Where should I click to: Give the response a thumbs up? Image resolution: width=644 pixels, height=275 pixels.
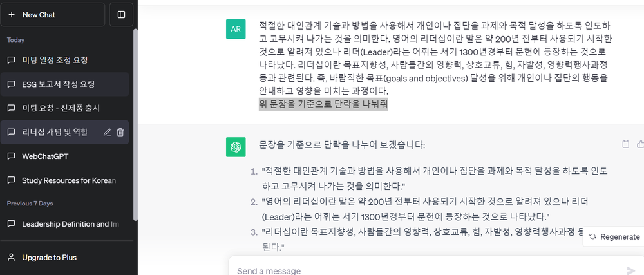tap(639, 144)
